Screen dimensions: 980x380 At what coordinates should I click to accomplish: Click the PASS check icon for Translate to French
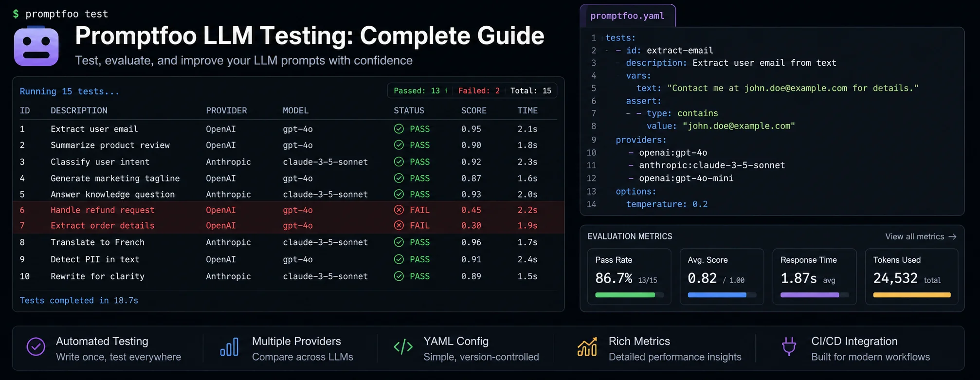[x=399, y=242]
